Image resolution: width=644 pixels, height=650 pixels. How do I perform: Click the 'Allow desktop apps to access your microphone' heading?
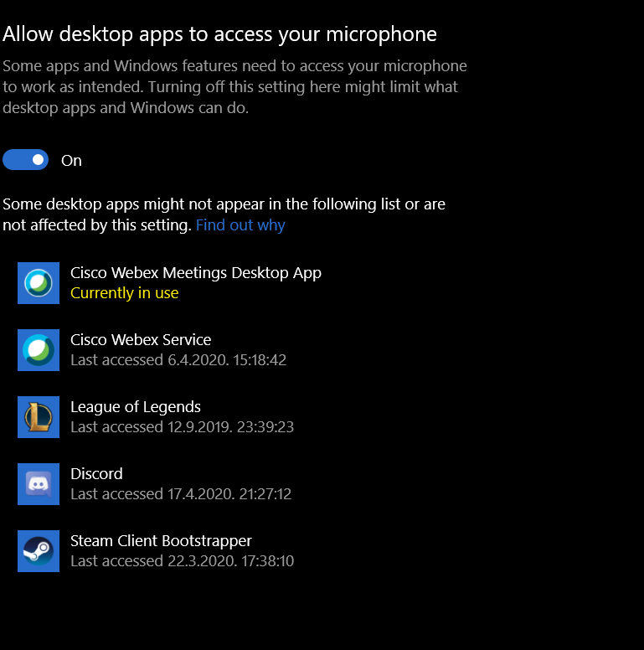coord(219,34)
